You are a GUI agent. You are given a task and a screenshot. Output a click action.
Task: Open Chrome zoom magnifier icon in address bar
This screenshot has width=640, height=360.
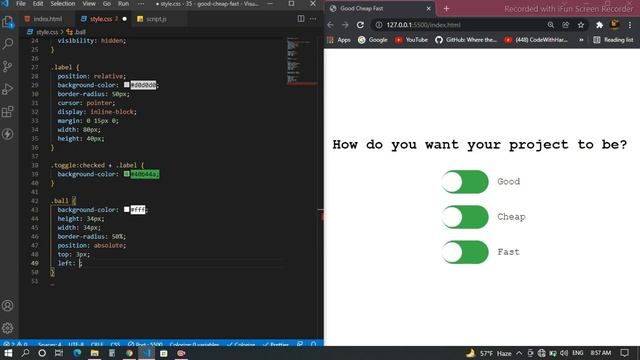pyautogui.click(x=551, y=25)
